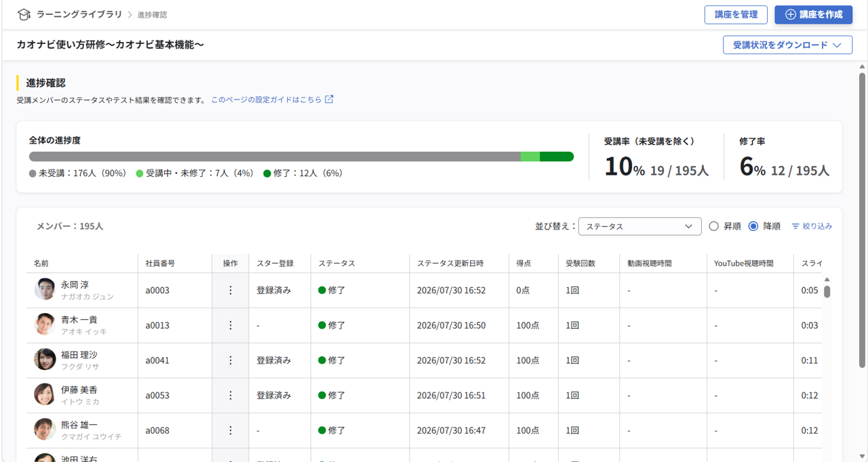
Task: Click the plus icon in 講座を作成 button
Action: (x=790, y=15)
